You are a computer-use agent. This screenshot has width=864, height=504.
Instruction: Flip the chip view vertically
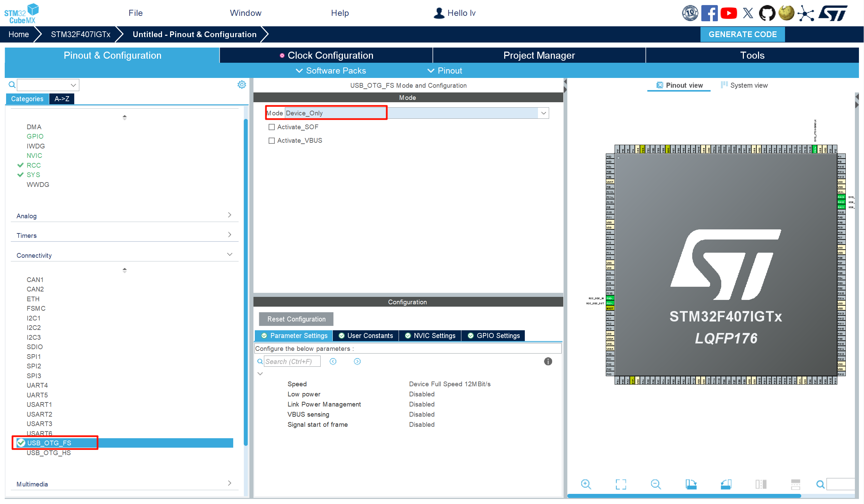[x=795, y=484]
